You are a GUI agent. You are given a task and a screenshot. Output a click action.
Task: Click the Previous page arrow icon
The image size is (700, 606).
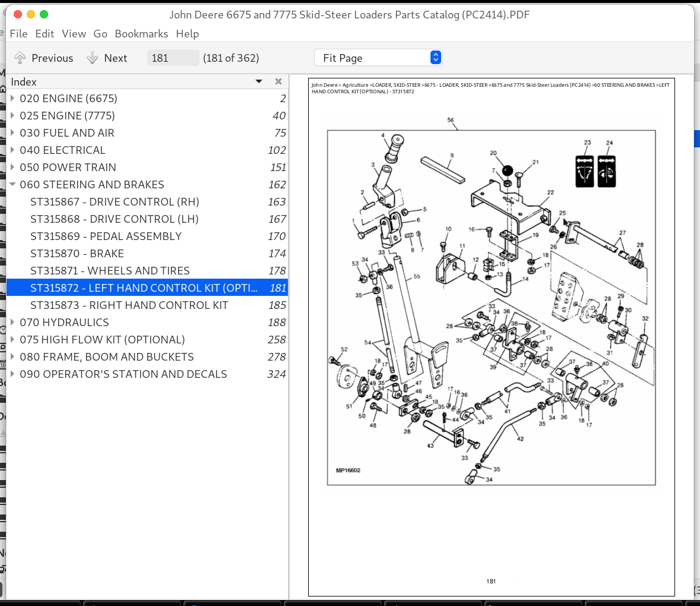click(20, 58)
